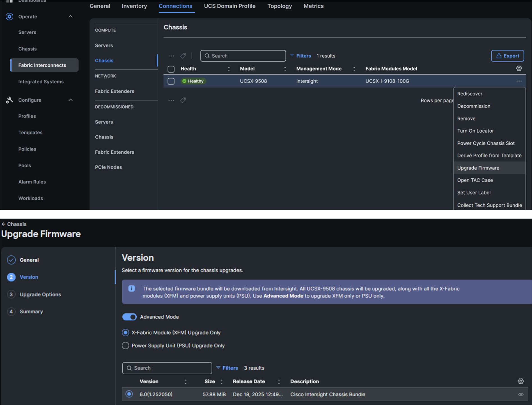Sort by Management Mode column arrows
Viewport: 532px width, 405px height.
tap(354, 69)
